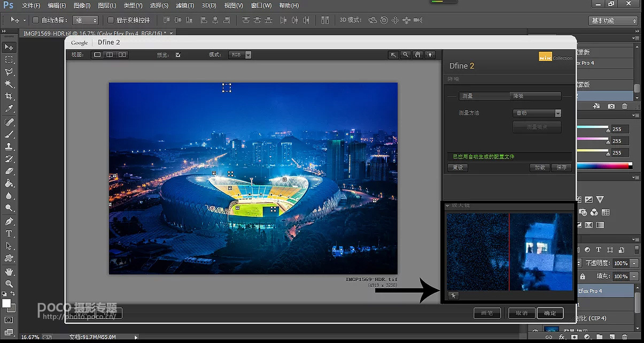The image size is (644, 343).
Task: Click the top cyan color slider handle
Action: (608, 131)
